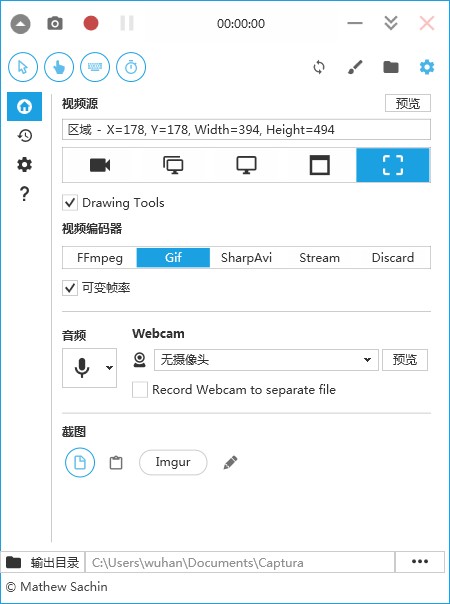Toggle the 可变帧率 checkbox
Viewport: 450px width, 604px height.
coord(70,288)
